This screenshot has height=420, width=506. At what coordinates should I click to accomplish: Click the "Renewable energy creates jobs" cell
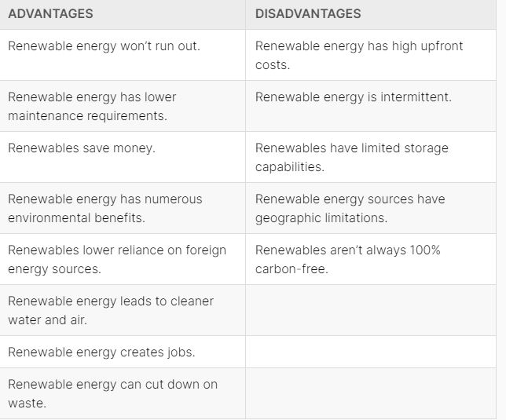click(x=101, y=352)
